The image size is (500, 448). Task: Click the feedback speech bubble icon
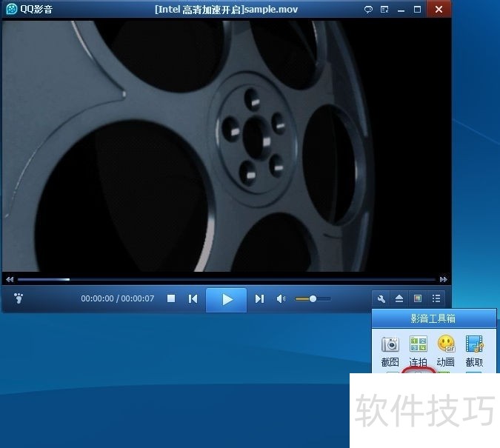tap(368, 10)
